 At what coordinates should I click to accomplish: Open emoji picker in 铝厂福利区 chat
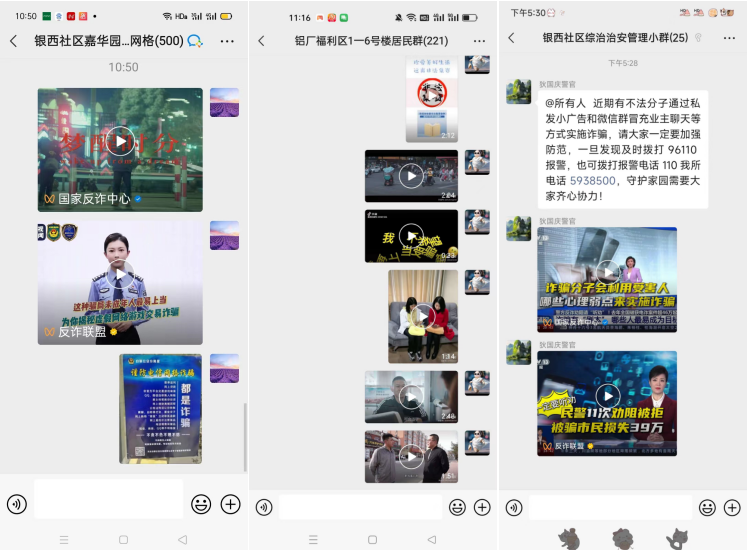(x=457, y=508)
